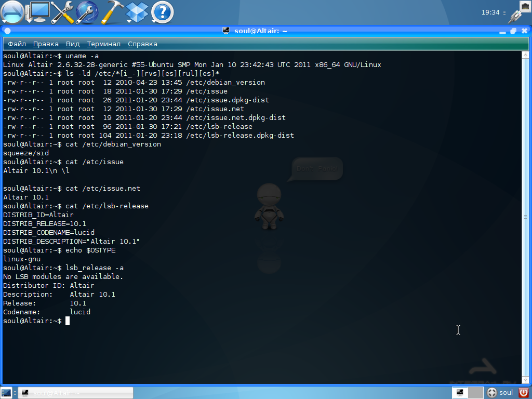Click 'No LSB modules are available.' line
Screen dimensions: 532x399
(63, 276)
